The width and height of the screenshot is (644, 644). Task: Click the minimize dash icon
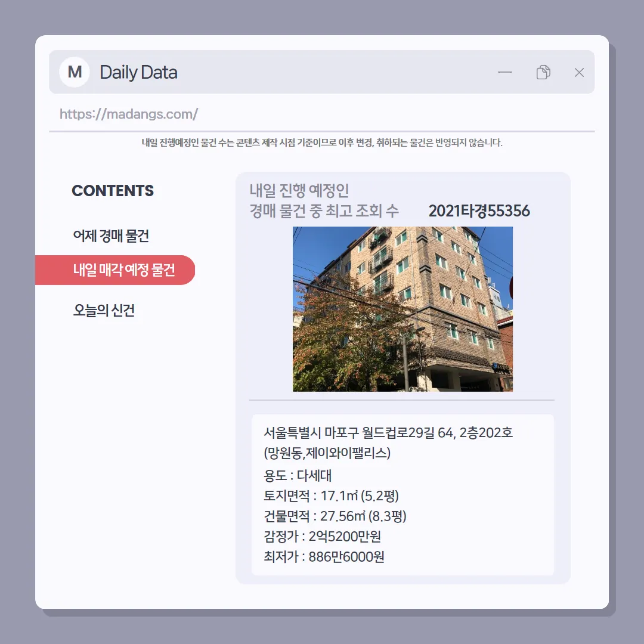(505, 72)
